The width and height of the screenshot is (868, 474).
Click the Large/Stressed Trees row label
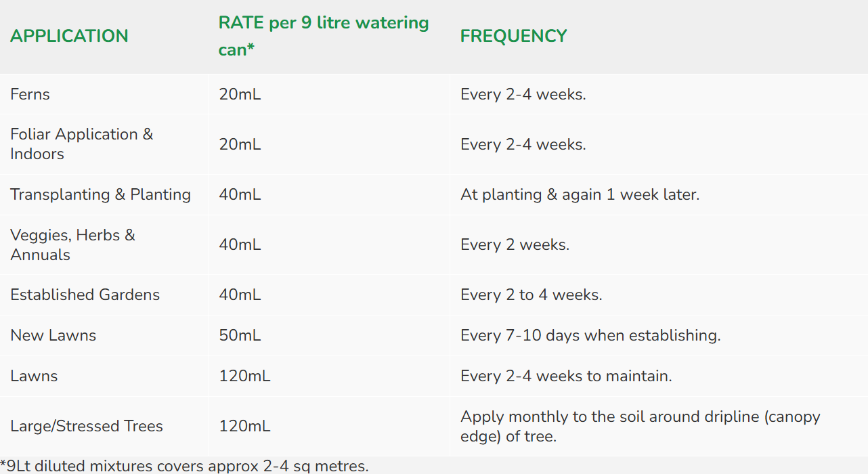pyautogui.click(x=87, y=427)
